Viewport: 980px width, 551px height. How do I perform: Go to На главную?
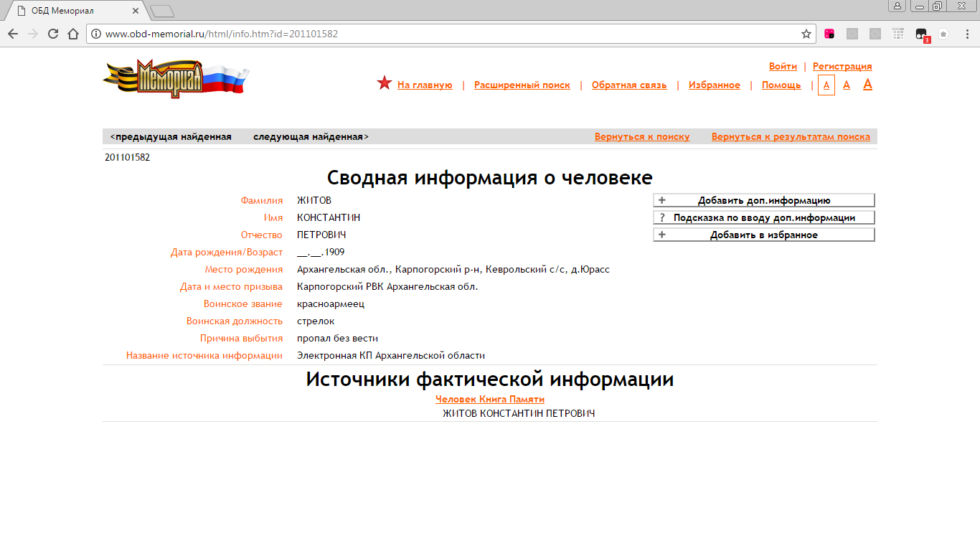pos(425,85)
